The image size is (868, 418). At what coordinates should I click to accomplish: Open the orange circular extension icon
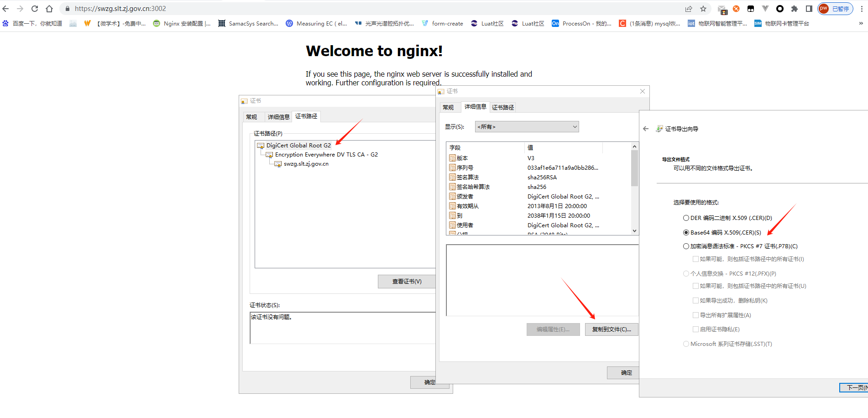point(736,9)
